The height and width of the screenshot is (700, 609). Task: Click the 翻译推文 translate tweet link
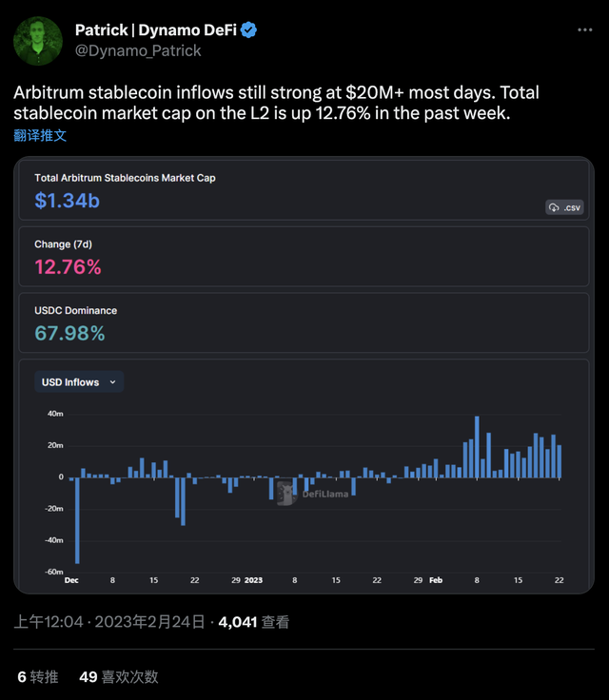point(40,135)
